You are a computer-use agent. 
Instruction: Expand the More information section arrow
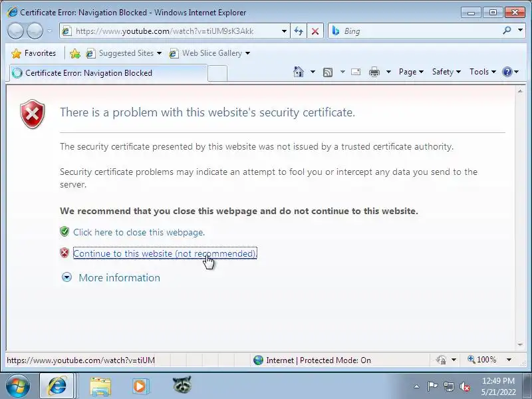[67, 277]
